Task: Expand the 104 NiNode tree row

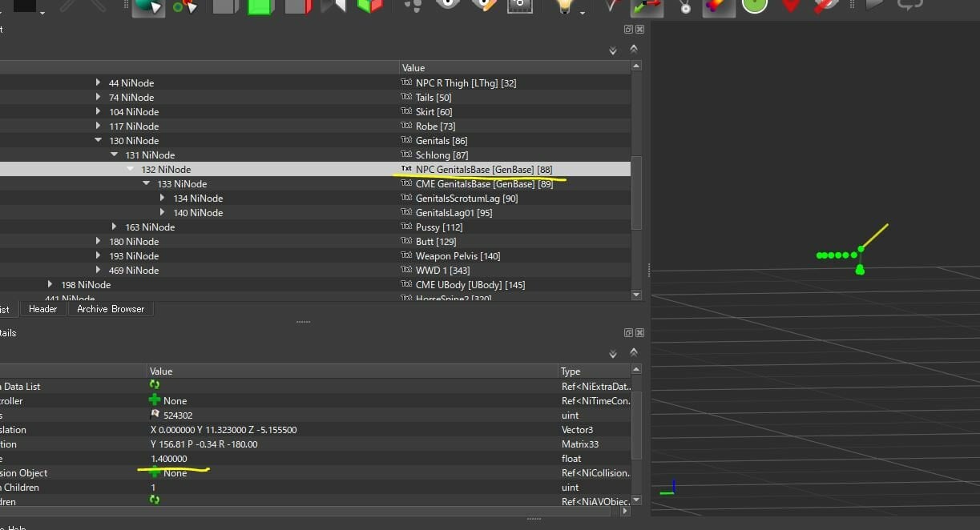Action: click(x=99, y=111)
